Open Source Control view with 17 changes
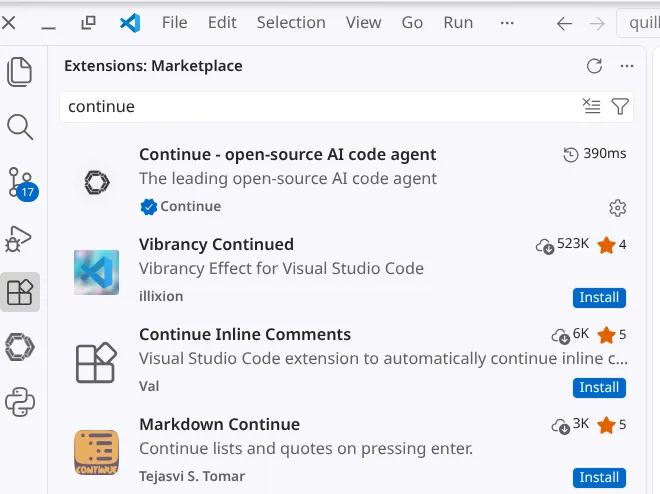 pyautogui.click(x=22, y=184)
